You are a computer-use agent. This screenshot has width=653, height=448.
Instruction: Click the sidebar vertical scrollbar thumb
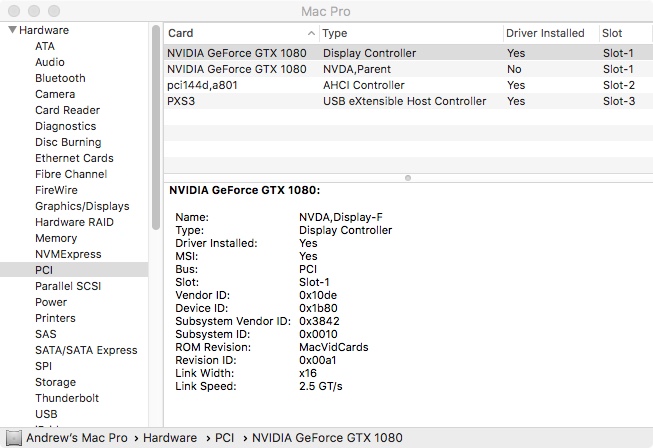click(156, 127)
